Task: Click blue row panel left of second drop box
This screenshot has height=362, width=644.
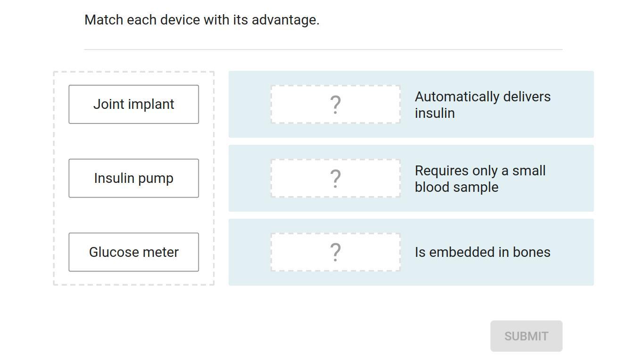Action: [x=249, y=179]
